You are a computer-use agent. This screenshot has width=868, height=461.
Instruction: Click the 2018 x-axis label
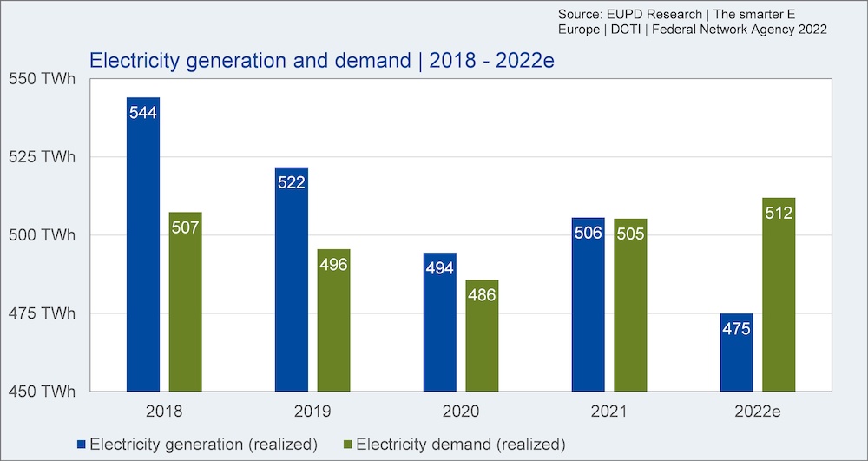click(x=164, y=412)
